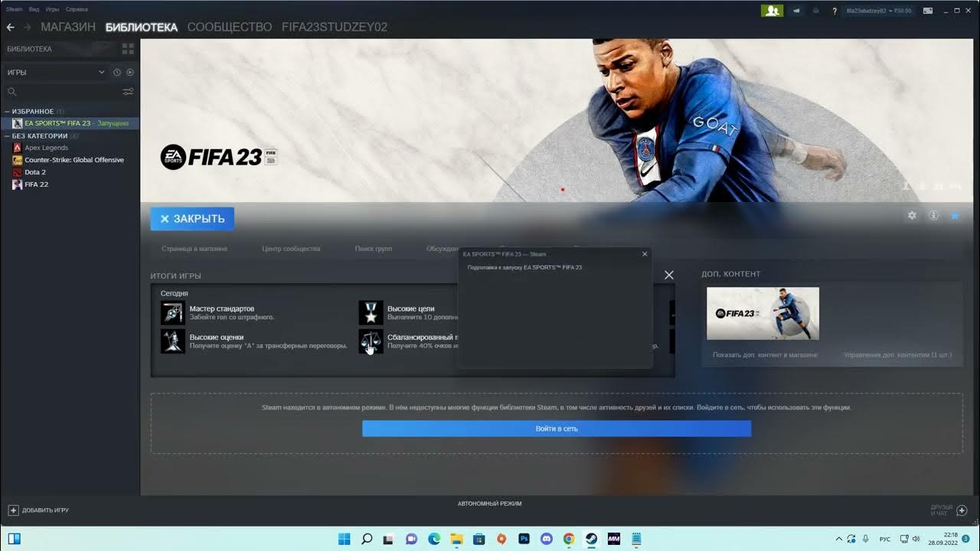Image resolution: width=980 pixels, height=551 pixels.
Task: Click Библиотека home header in sidebar
Action: tap(29, 49)
